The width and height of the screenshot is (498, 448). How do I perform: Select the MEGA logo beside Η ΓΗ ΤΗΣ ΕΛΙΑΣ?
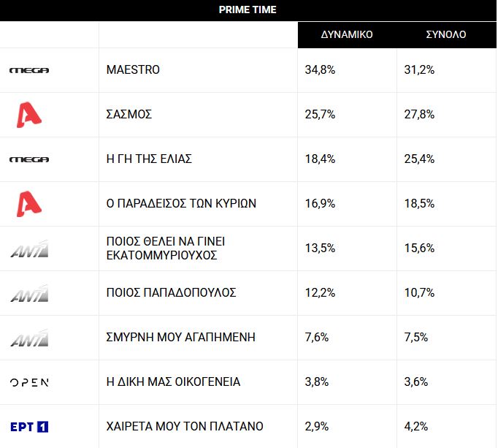[29, 159]
